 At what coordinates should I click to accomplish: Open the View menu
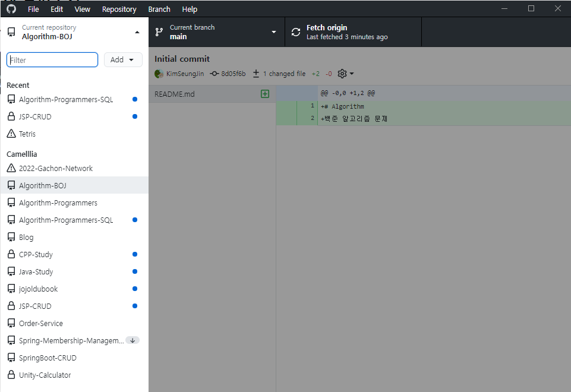tap(83, 9)
